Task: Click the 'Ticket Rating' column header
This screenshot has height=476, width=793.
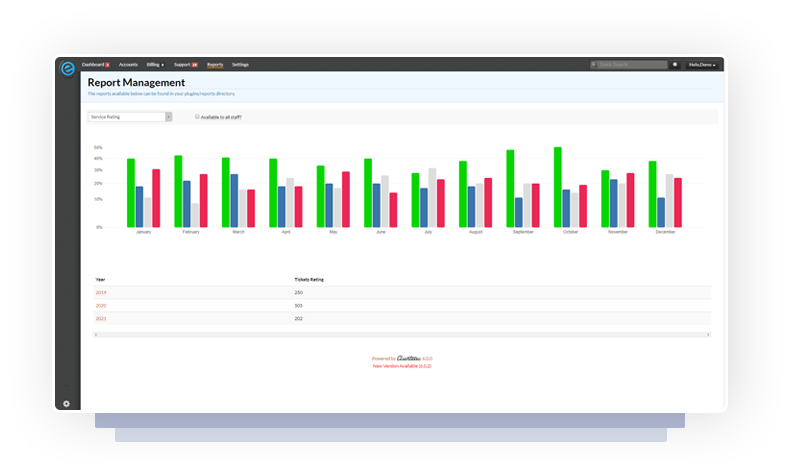Action: (309, 279)
